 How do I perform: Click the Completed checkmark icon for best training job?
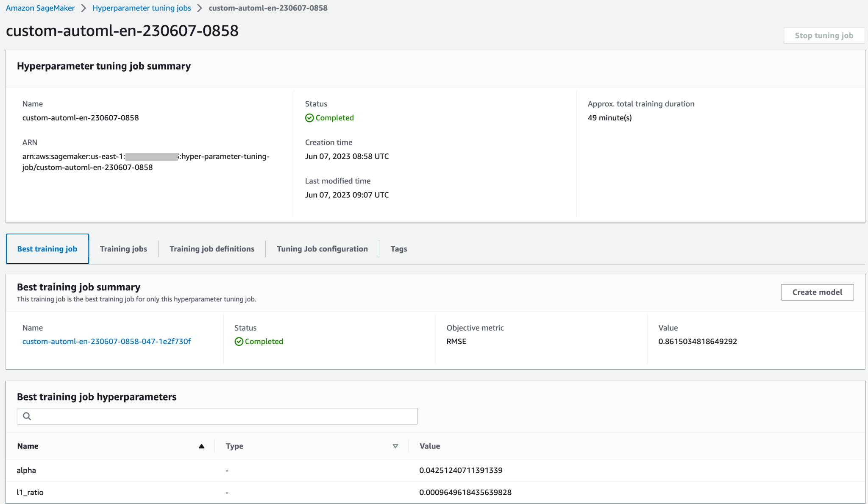pyautogui.click(x=239, y=342)
